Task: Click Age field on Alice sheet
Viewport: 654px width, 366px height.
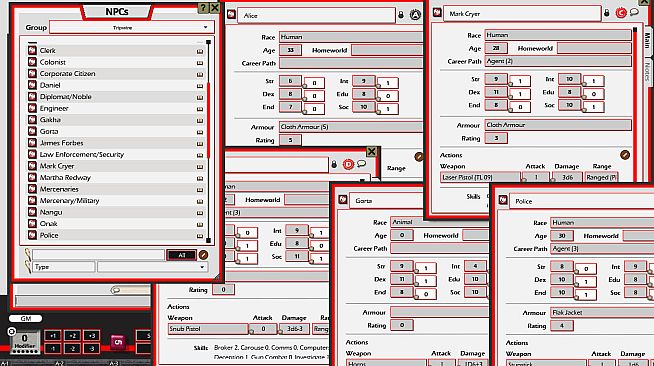Action: click(290, 50)
